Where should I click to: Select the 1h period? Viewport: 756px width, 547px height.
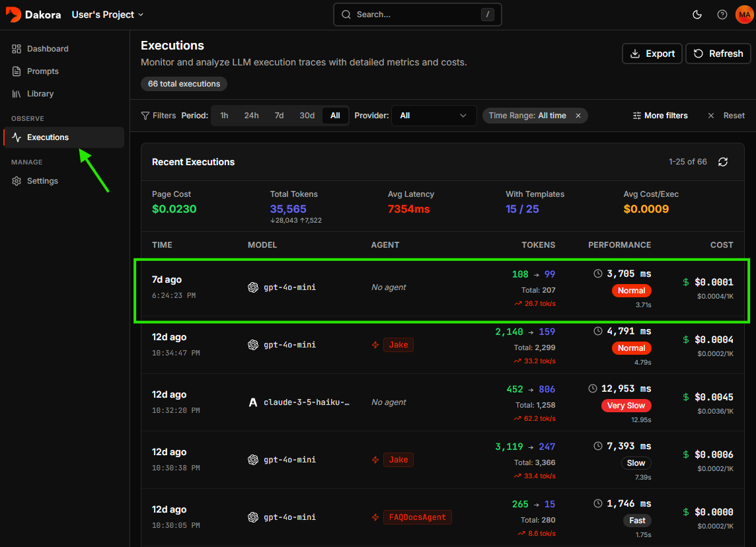click(224, 116)
